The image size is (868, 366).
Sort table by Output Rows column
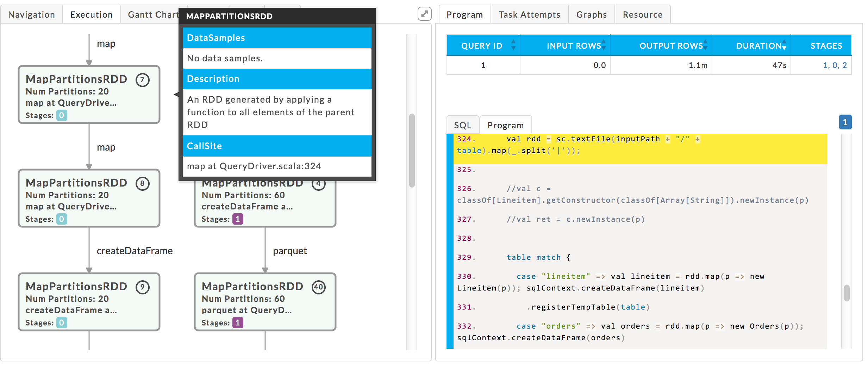pyautogui.click(x=705, y=45)
